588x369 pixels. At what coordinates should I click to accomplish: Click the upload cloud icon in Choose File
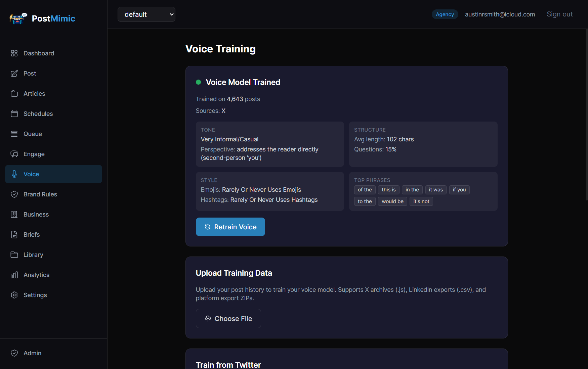click(x=208, y=319)
